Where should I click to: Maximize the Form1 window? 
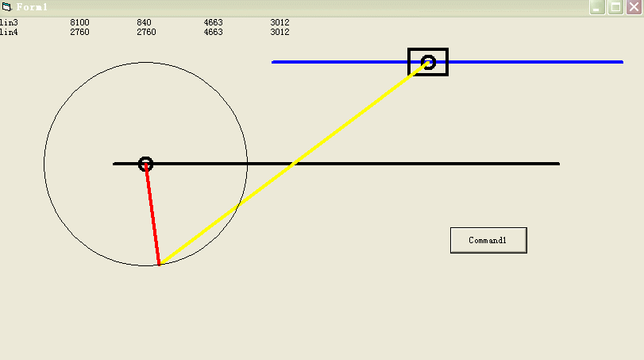pyautogui.click(x=615, y=7)
